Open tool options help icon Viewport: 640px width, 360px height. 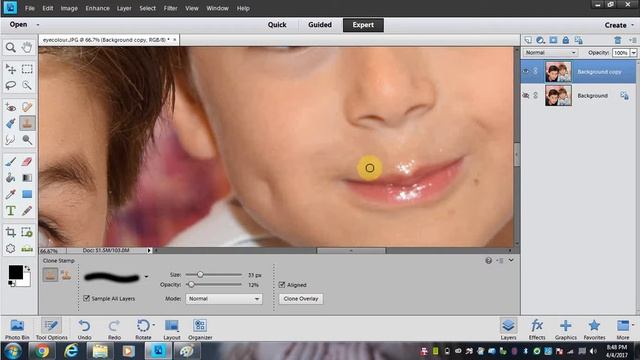click(x=489, y=260)
